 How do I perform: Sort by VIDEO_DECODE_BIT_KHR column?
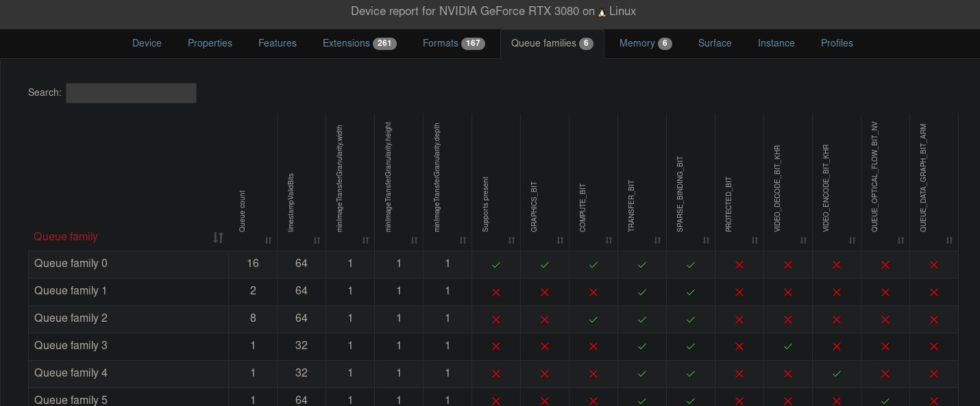click(x=803, y=240)
